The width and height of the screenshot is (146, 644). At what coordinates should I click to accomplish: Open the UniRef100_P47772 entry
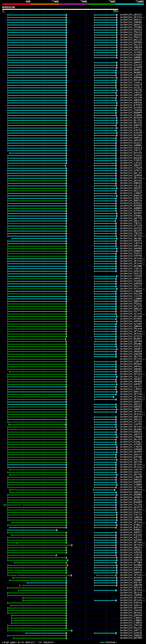point(131,312)
